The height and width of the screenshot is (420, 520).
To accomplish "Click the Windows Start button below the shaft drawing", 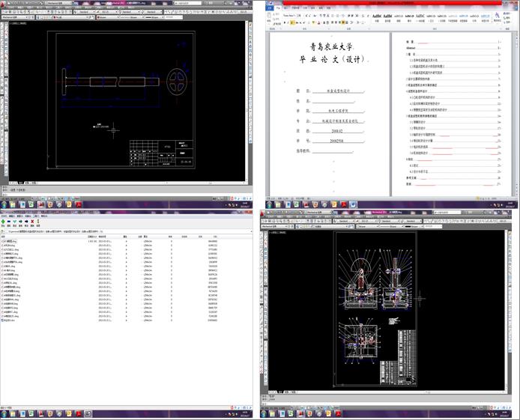I will (4, 204).
